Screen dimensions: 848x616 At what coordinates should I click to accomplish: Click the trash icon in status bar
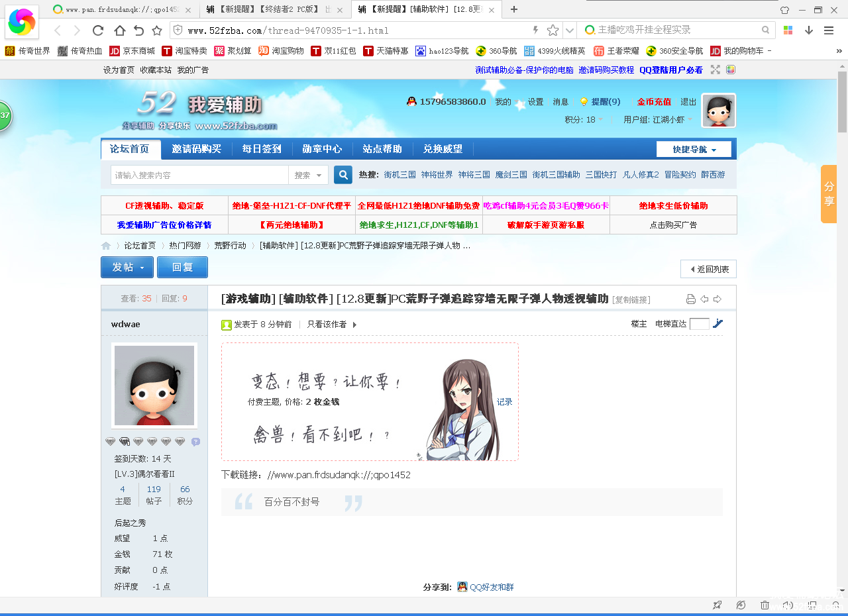(x=765, y=605)
